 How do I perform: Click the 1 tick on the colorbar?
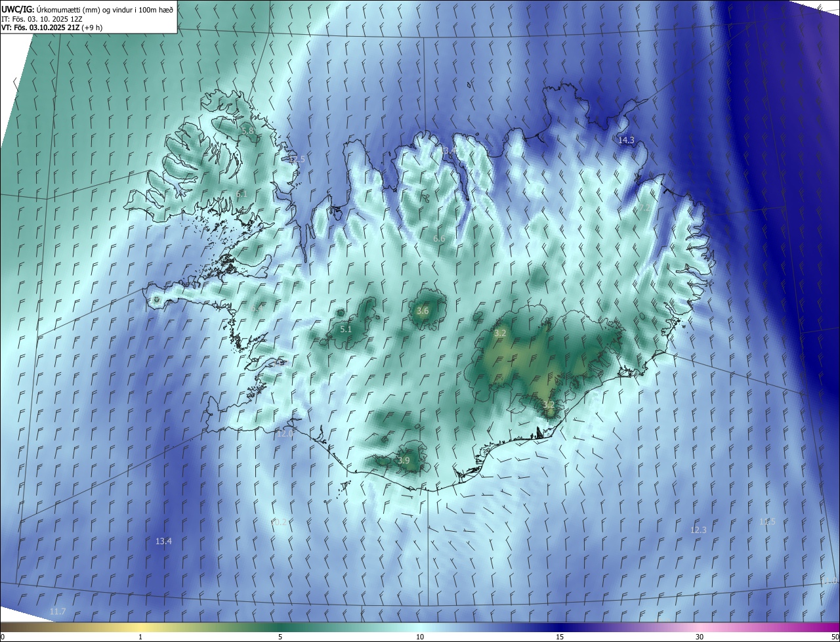pos(140,637)
